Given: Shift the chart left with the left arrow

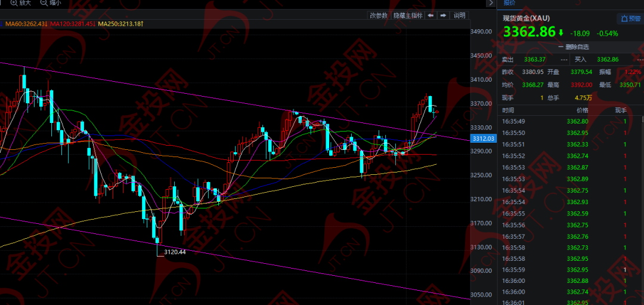Looking at the screenshot, I should click(x=431, y=16).
